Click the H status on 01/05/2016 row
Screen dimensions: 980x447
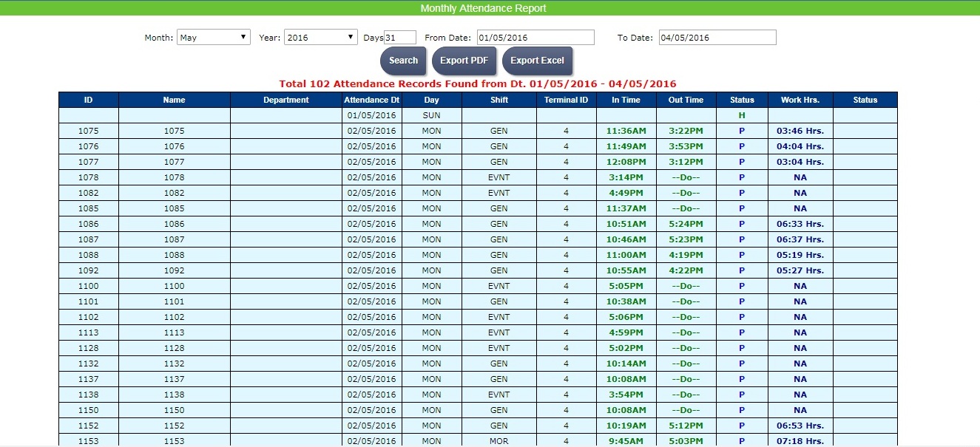click(x=742, y=115)
